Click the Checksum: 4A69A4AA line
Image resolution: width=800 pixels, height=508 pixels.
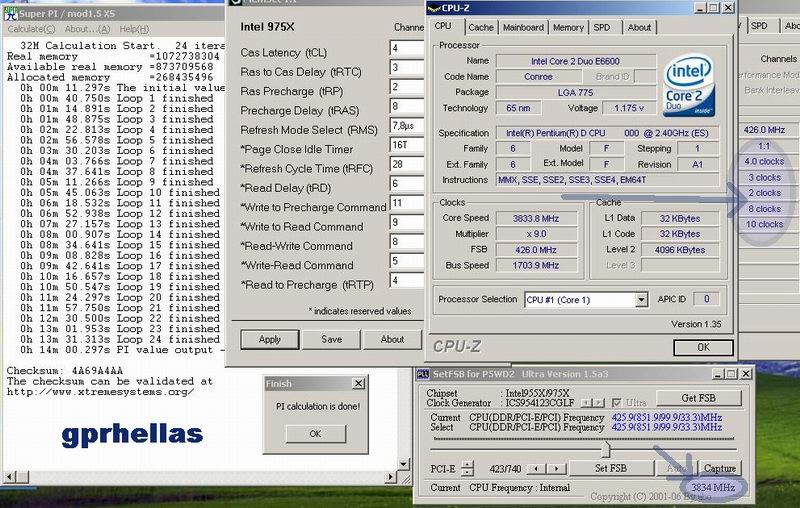click(65, 370)
